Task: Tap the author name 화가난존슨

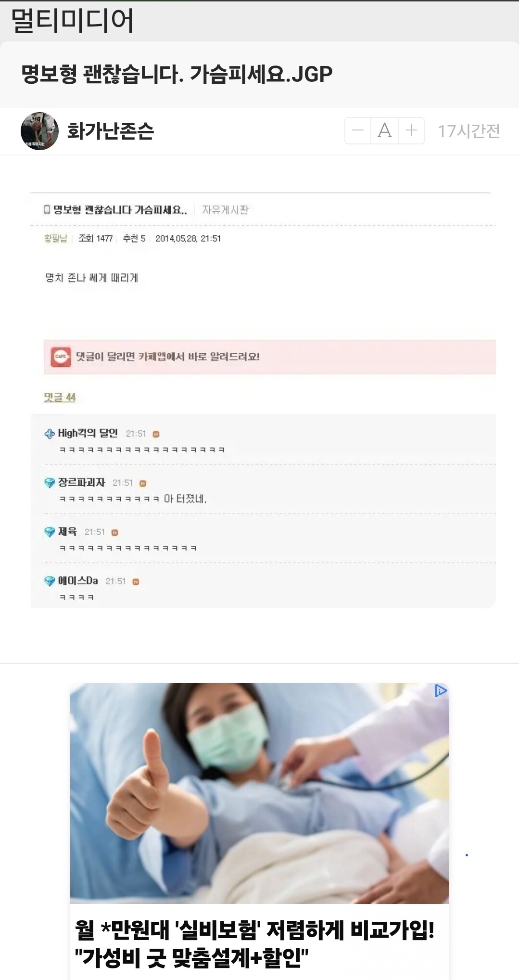Action: tap(110, 131)
